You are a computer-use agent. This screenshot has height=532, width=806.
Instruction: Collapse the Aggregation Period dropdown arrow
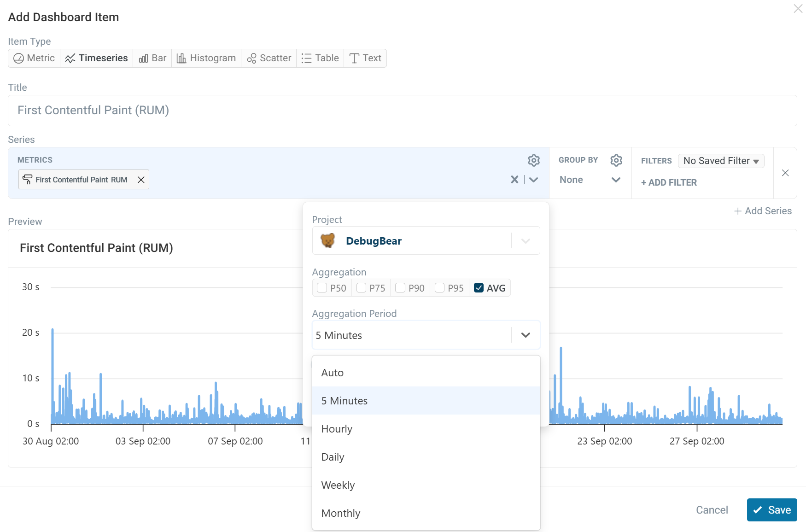pos(526,335)
